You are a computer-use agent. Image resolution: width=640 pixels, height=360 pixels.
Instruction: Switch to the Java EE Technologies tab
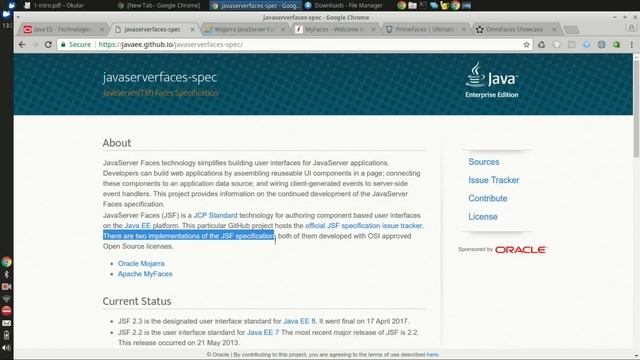[x=62, y=29]
